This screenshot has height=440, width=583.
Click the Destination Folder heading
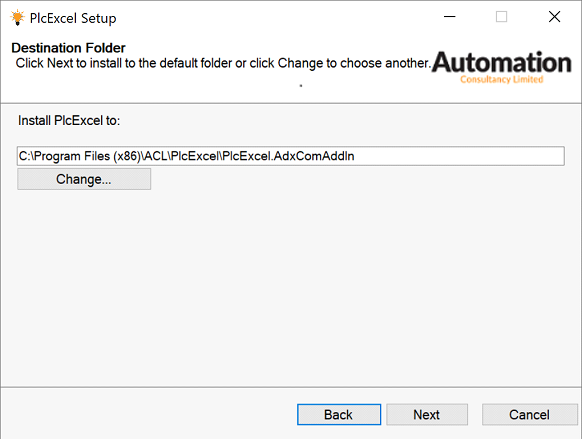coord(68,48)
